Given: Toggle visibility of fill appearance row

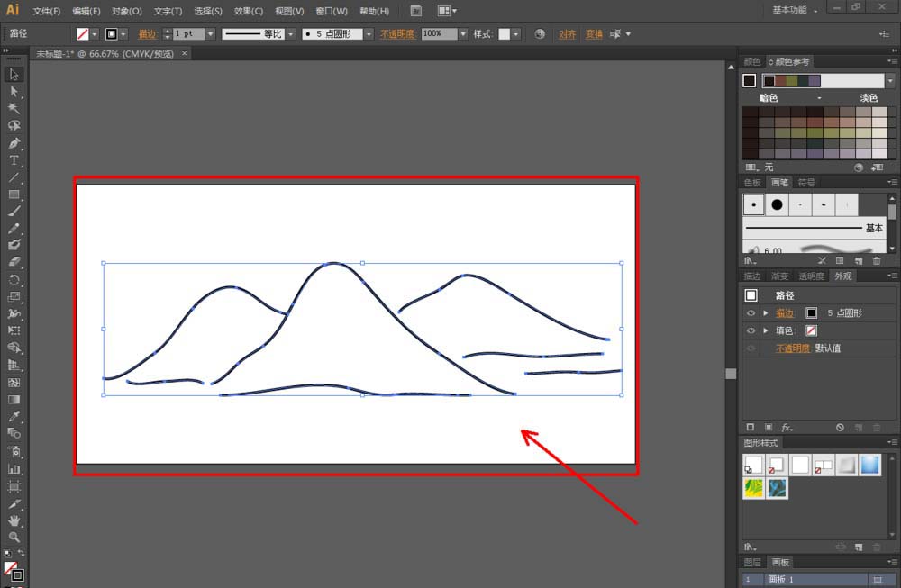Looking at the screenshot, I should pyautogui.click(x=751, y=330).
